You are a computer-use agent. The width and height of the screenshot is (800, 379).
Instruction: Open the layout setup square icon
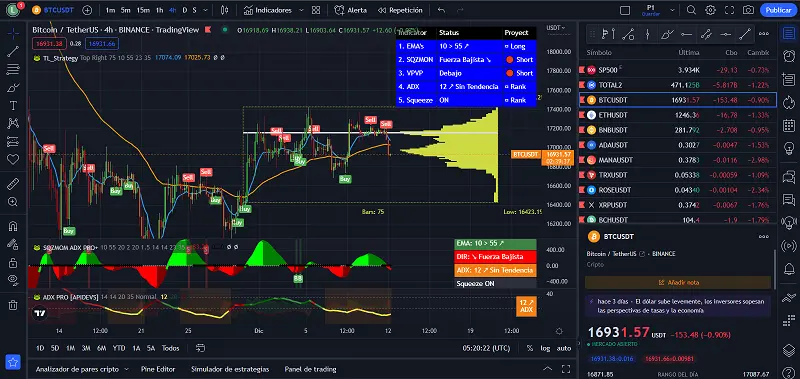tap(625, 10)
